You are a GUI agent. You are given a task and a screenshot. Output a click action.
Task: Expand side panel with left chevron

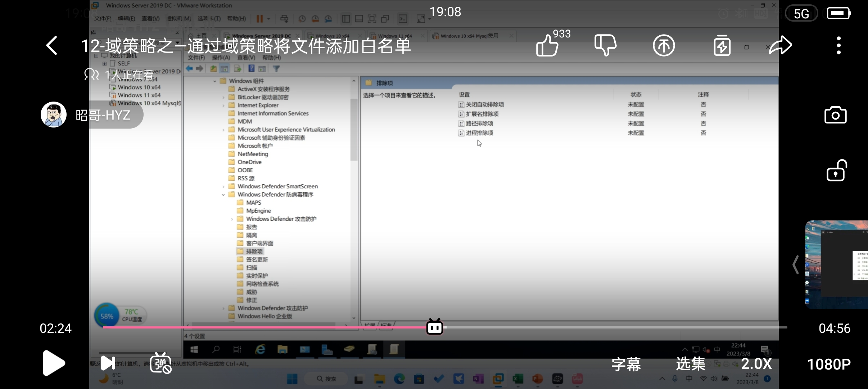[795, 265]
